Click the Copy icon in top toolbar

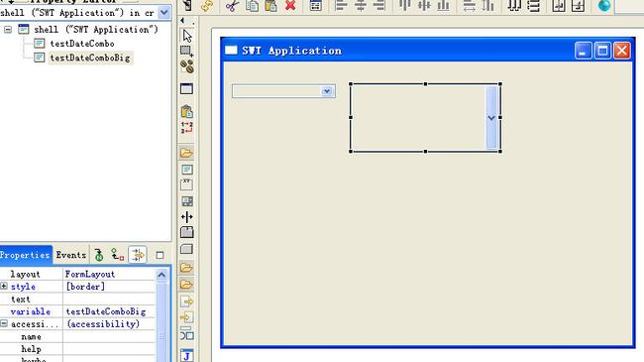tap(252, 6)
